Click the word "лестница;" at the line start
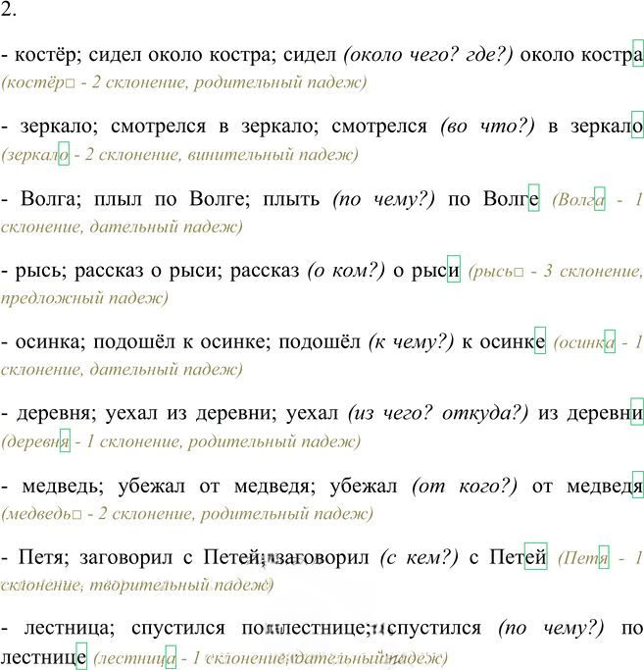The height and width of the screenshot is (670, 644). click(x=70, y=628)
